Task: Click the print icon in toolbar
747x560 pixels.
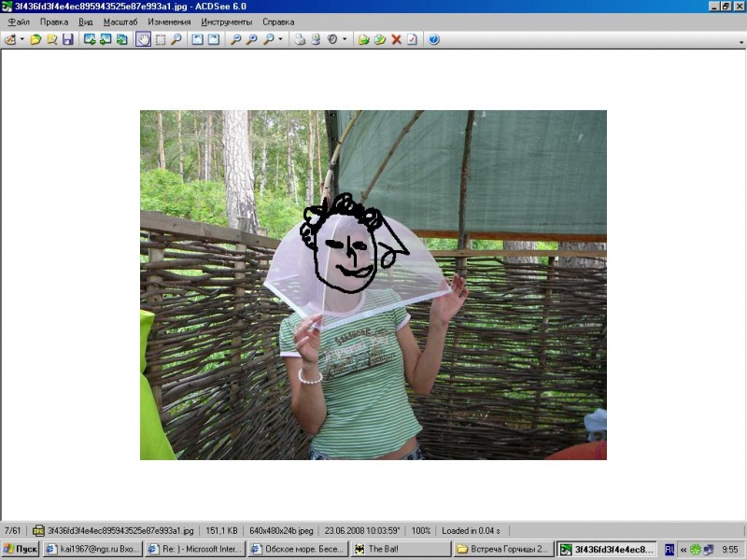Action: (x=300, y=39)
